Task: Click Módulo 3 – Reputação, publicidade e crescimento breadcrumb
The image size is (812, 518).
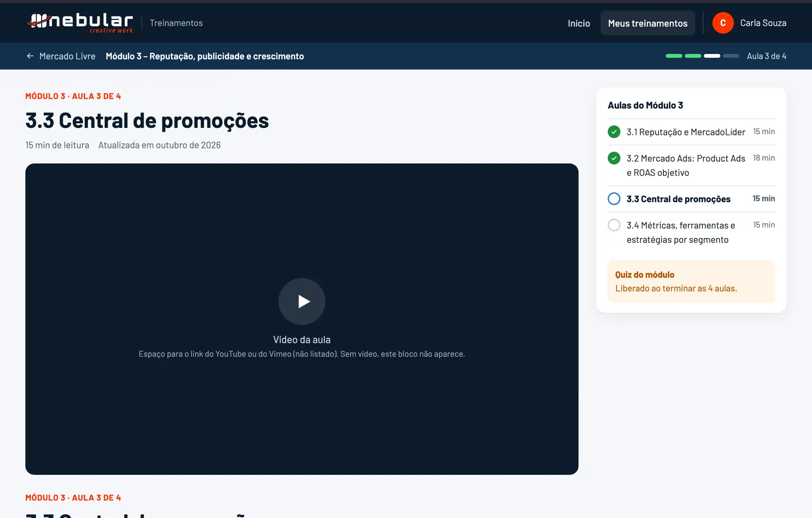Action: tap(205, 56)
